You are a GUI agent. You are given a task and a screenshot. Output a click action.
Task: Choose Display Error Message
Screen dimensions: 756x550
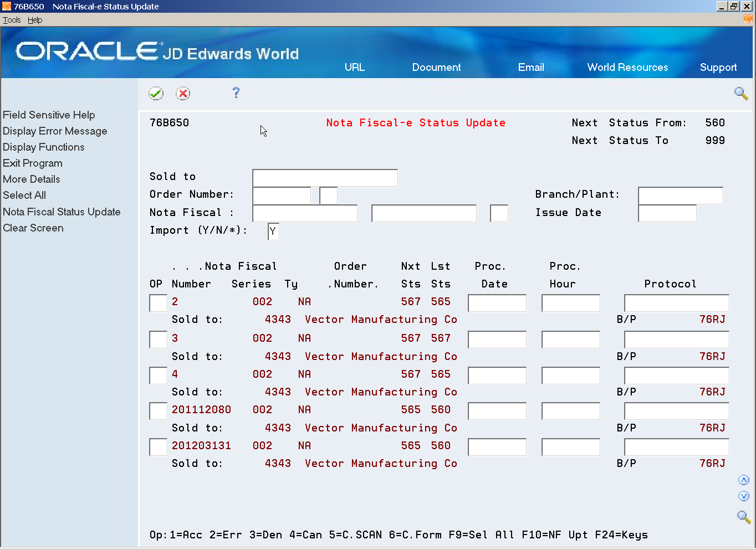(x=55, y=131)
